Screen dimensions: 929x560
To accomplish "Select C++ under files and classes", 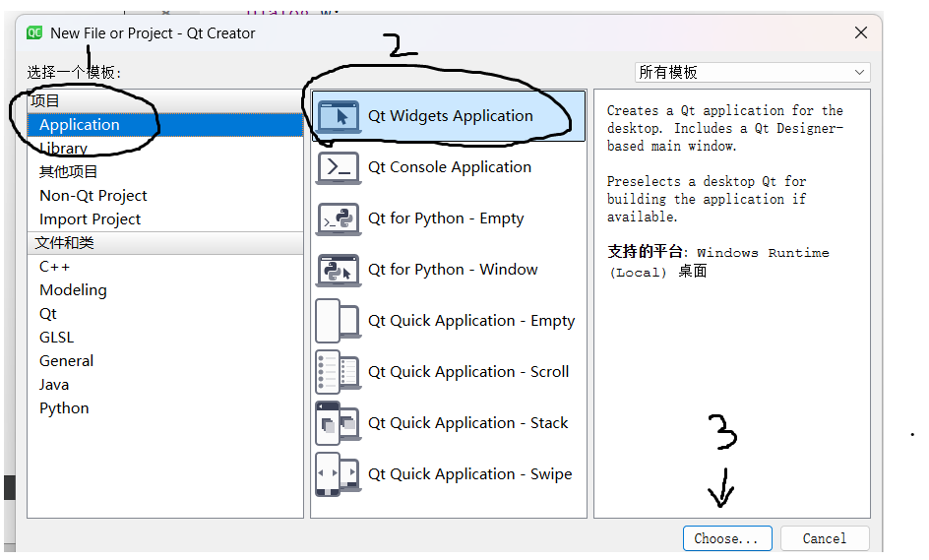I will pos(165,267).
